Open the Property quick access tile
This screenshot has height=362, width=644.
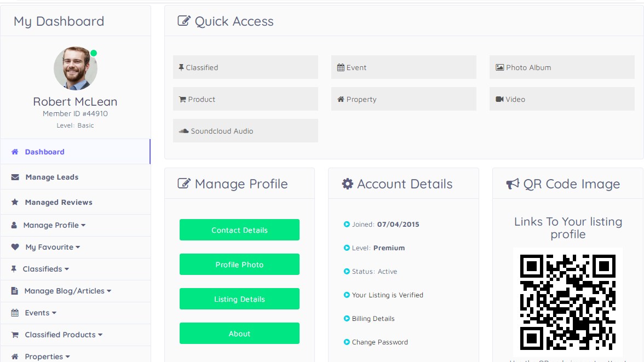(x=404, y=99)
